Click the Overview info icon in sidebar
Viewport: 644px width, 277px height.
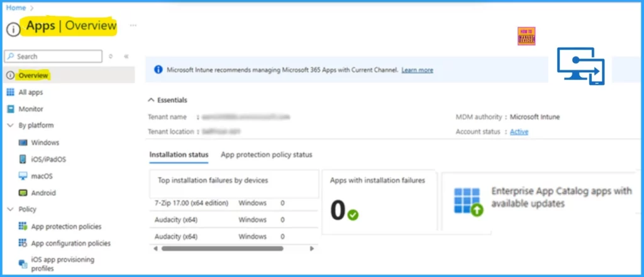click(10, 75)
